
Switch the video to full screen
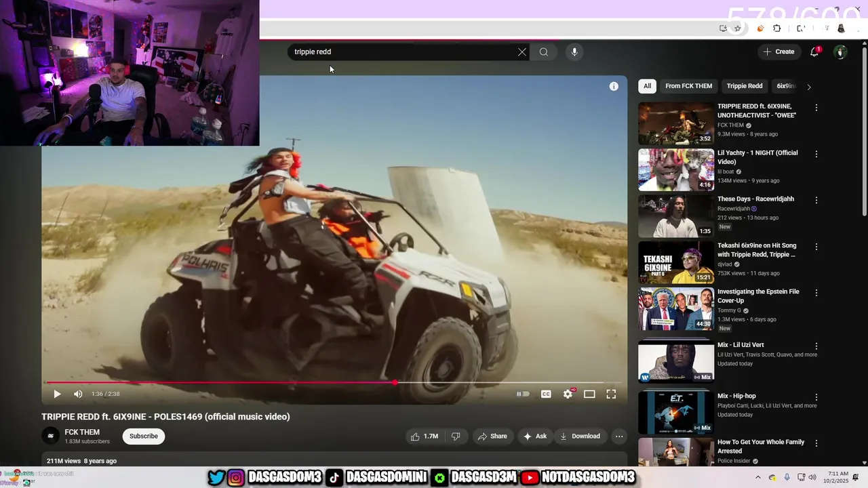[x=611, y=394]
